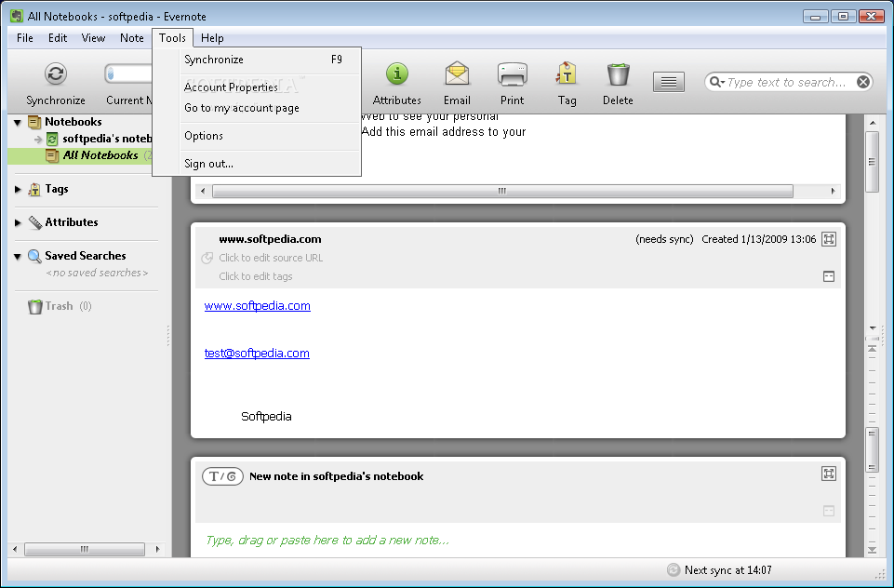
Task: Click the Next sync at 14:07 status text
Action: coord(727,569)
